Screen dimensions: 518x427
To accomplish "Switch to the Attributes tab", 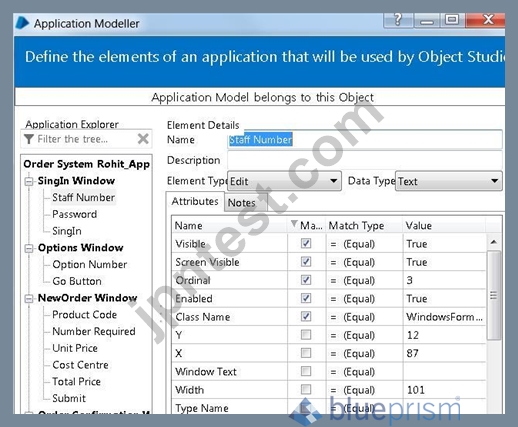I will (195, 201).
